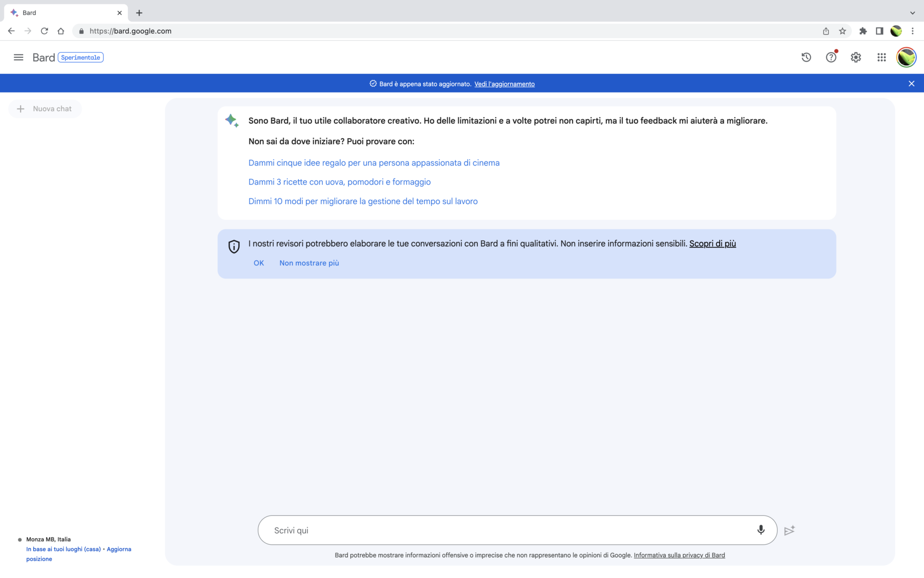Click the send message arrow icon
The width and height of the screenshot is (924, 578).
pyautogui.click(x=789, y=530)
